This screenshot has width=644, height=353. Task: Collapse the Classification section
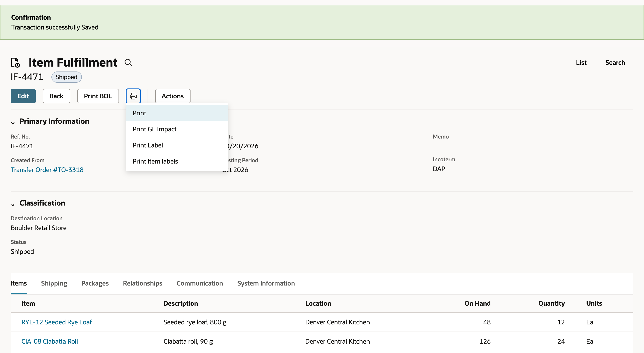pos(13,205)
